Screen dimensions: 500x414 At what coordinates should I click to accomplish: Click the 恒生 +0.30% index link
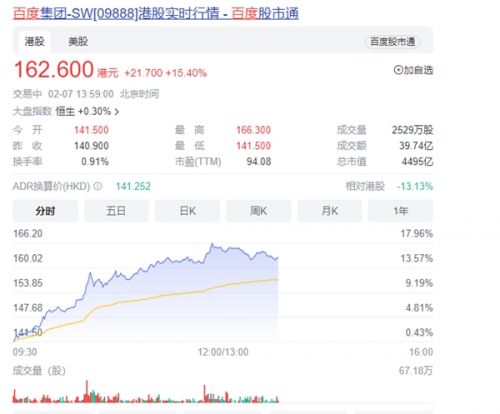[83, 111]
